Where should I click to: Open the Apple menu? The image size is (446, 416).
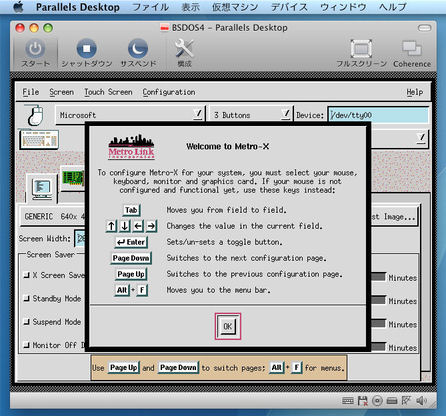tap(18, 7)
